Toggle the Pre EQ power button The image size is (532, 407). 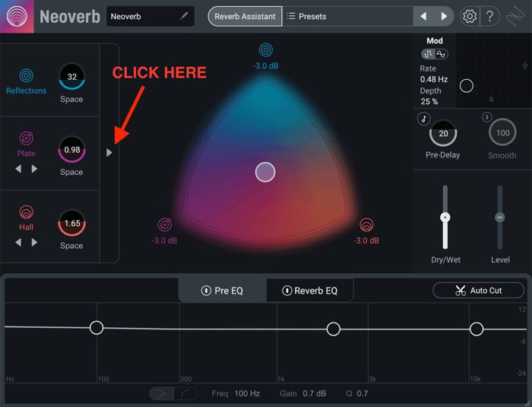click(x=206, y=291)
